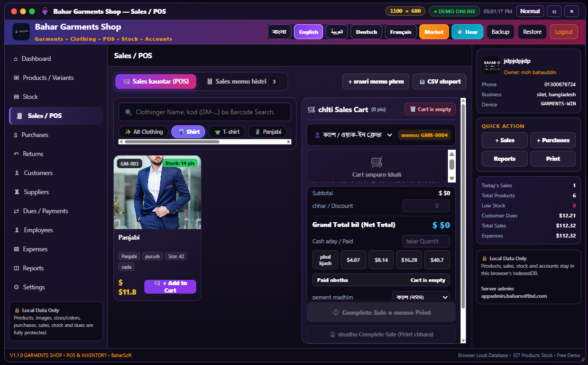Click the Dues / Payments arrows icon

(16, 211)
